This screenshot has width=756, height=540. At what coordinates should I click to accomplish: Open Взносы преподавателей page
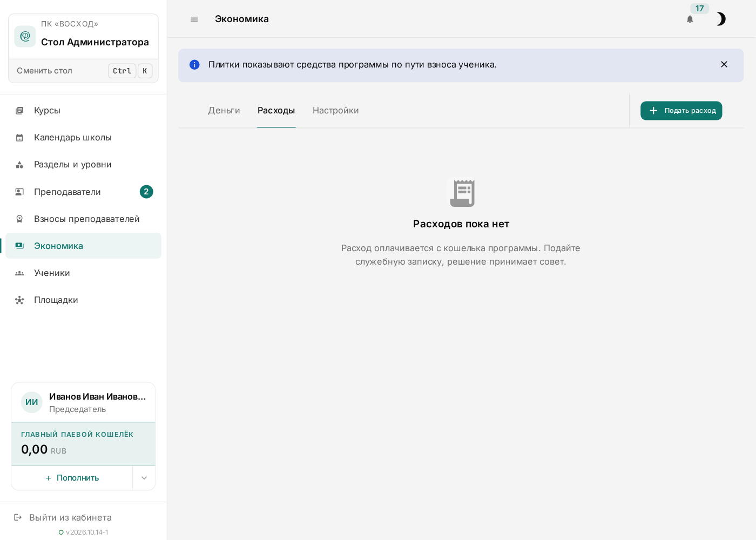[84, 219]
